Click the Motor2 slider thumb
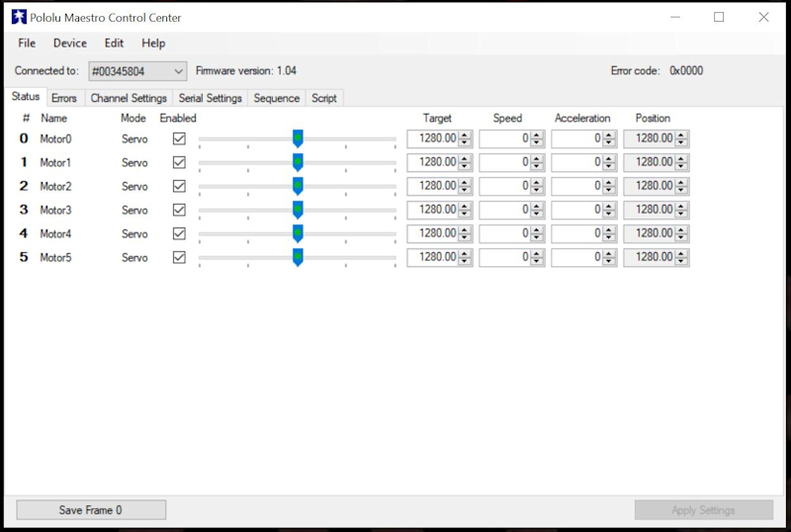Screen dimensions: 791x532 (298, 186)
